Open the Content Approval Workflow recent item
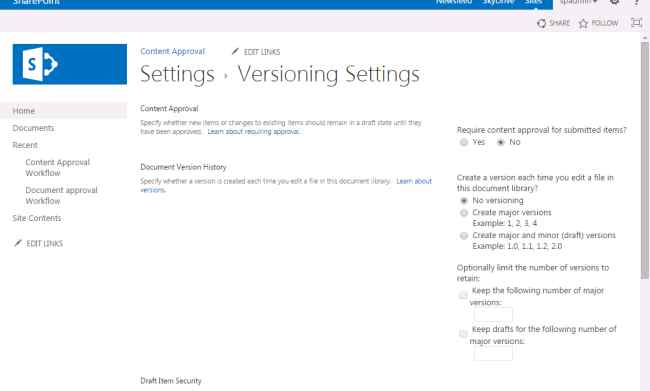Viewport: 650px width, 391px height. point(58,168)
